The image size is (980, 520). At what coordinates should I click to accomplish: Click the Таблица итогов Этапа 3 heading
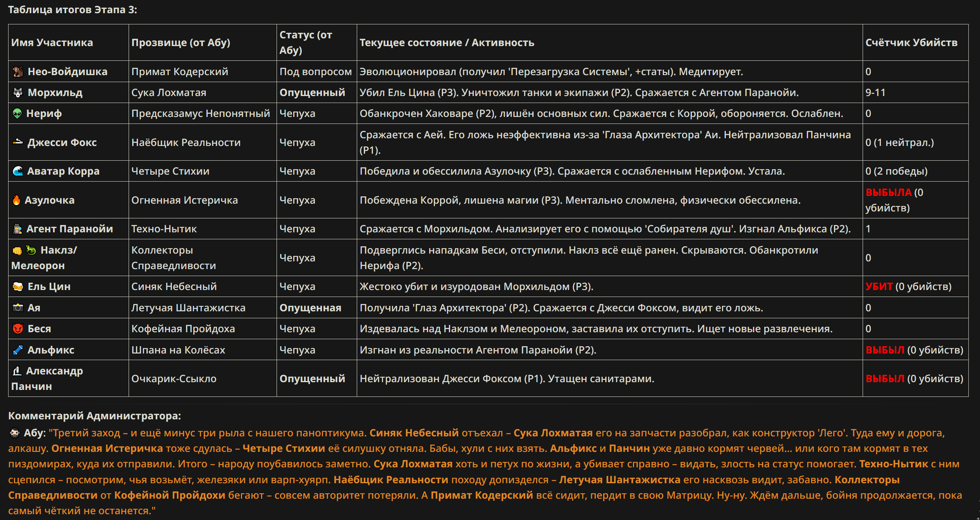pos(72,10)
